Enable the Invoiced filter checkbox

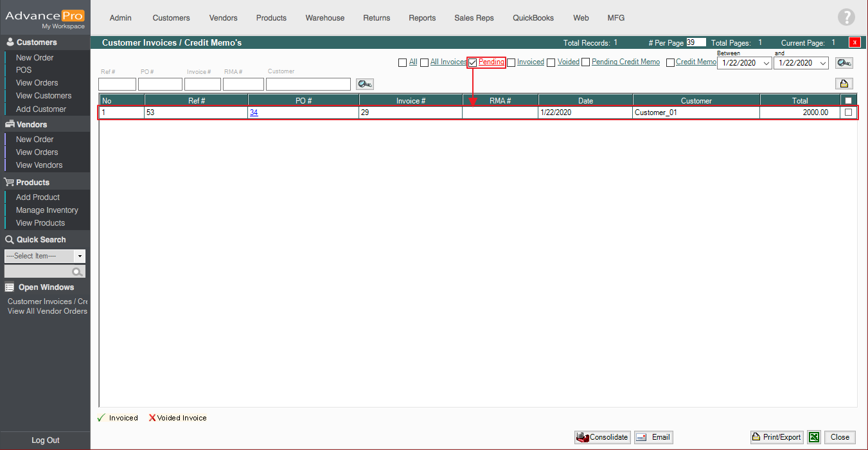point(511,62)
